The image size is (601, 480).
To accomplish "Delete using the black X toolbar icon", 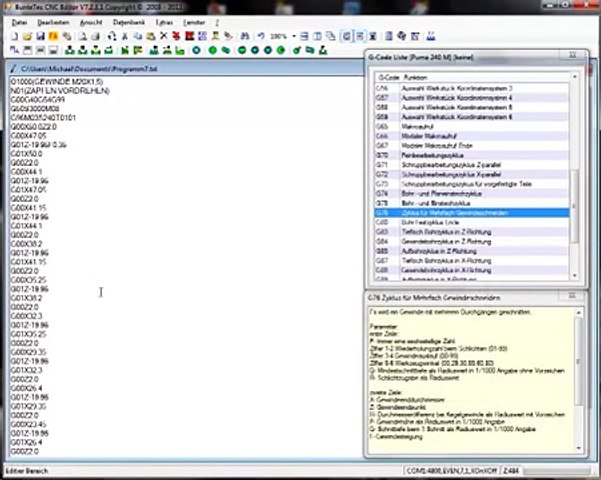I will [164, 36].
